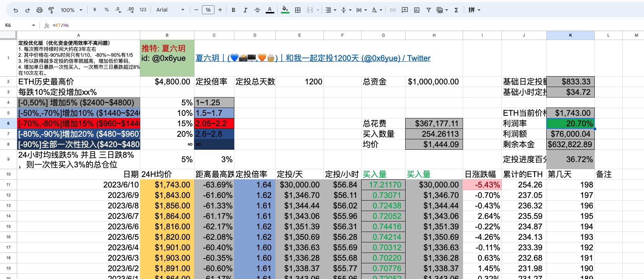Select progress cell 36.72%
This screenshot has height=279, width=644.
[570, 159]
